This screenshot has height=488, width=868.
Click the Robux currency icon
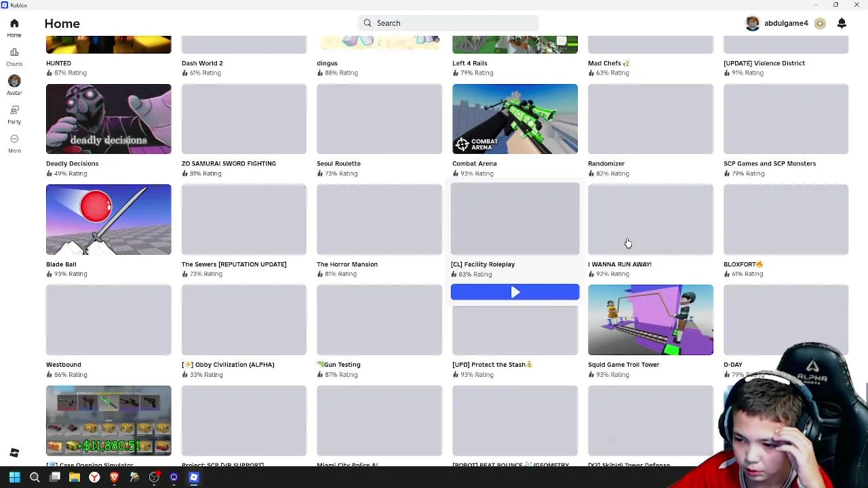(x=820, y=23)
